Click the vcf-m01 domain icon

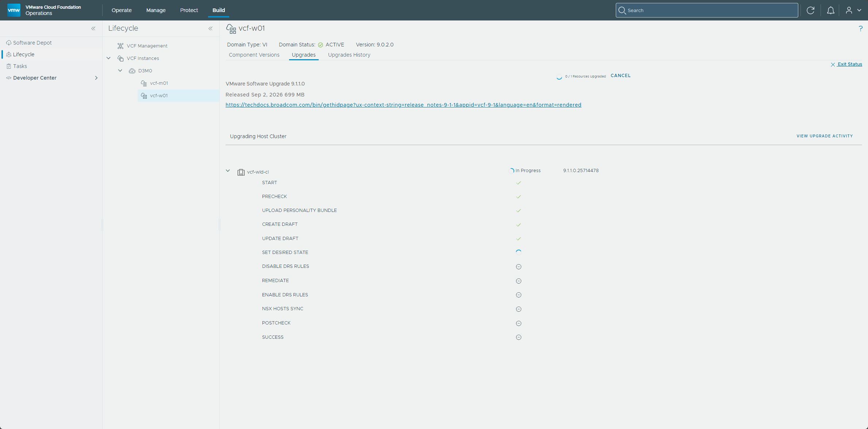144,83
